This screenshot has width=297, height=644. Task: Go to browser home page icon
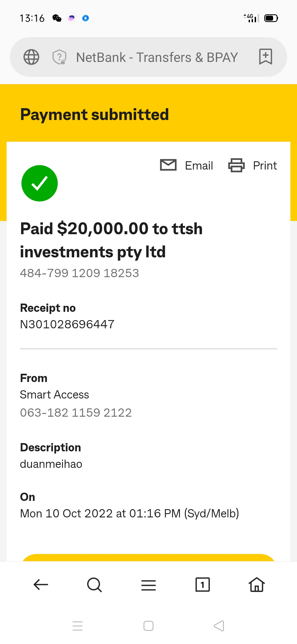(257, 584)
